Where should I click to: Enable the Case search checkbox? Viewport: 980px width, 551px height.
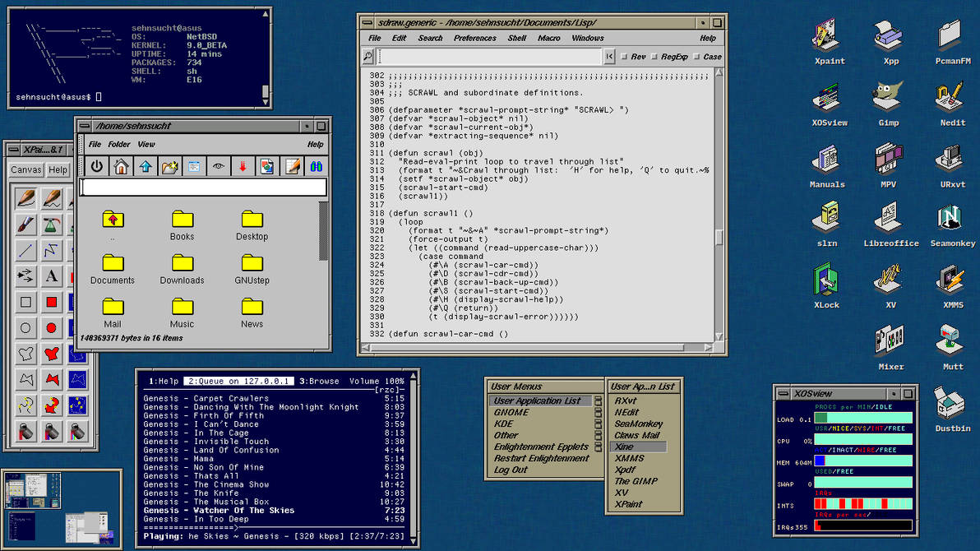[697, 57]
